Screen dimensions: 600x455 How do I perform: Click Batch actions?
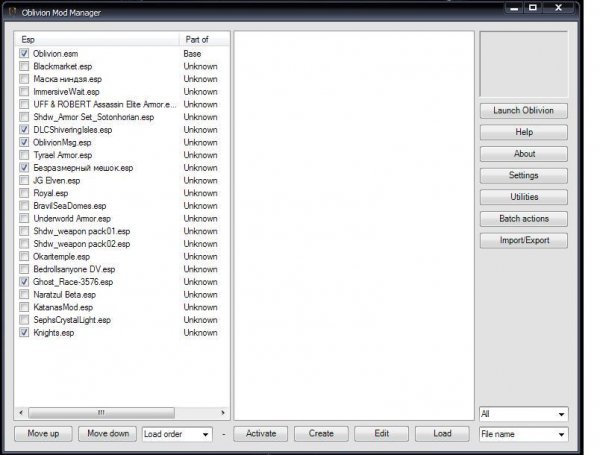coord(523,219)
